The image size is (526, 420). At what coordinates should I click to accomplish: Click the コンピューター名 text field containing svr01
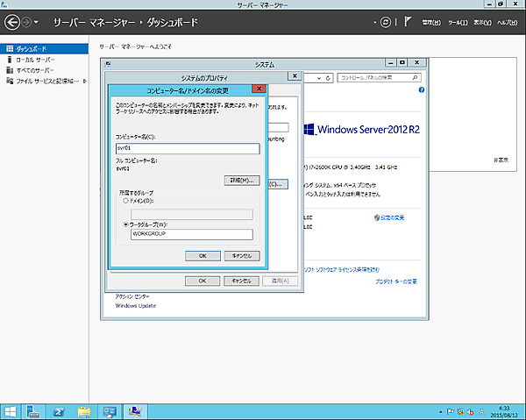(x=188, y=148)
